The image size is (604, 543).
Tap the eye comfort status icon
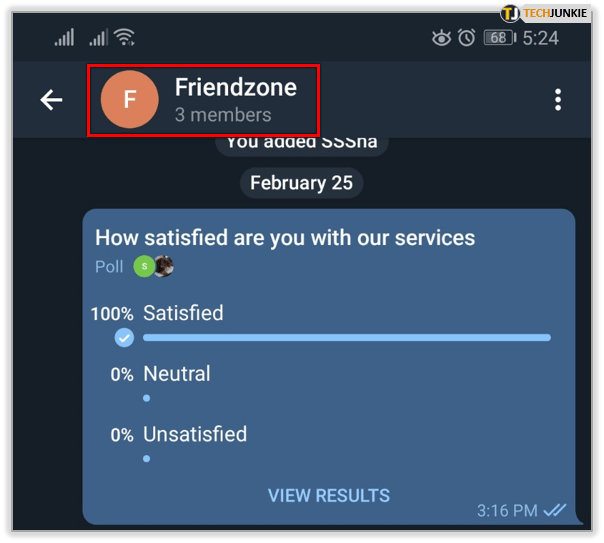[x=441, y=38]
